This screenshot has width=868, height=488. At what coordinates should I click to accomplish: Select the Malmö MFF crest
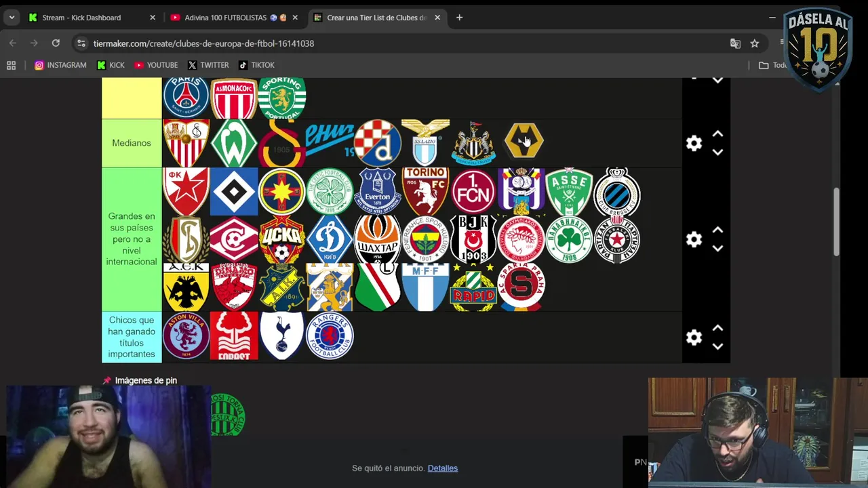click(x=425, y=287)
